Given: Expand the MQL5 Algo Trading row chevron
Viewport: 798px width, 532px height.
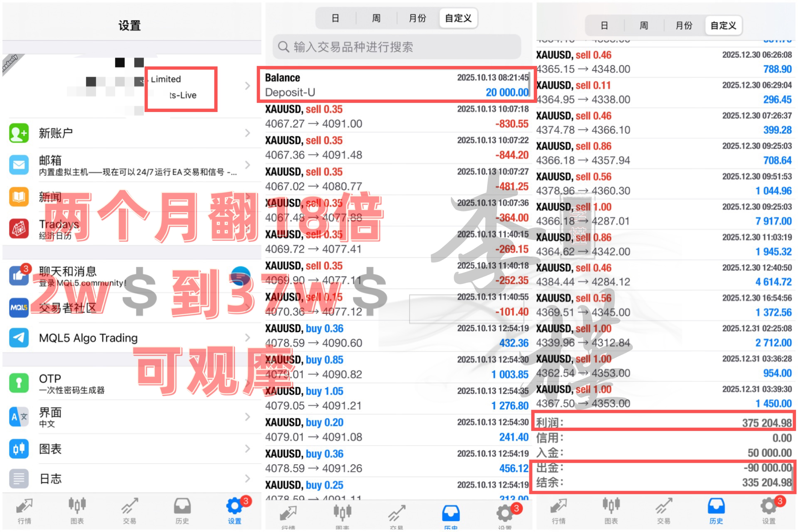Looking at the screenshot, I should point(247,337).
